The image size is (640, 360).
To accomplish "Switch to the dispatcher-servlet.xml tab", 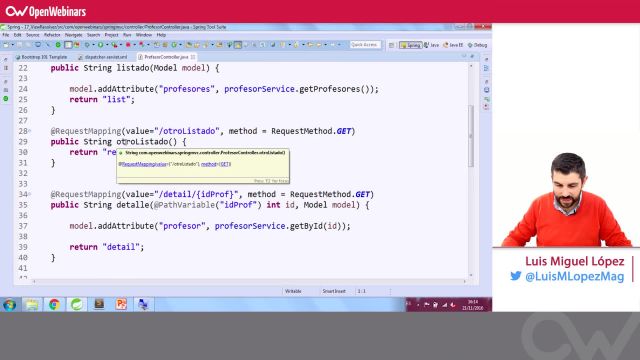I will point(103,57).
